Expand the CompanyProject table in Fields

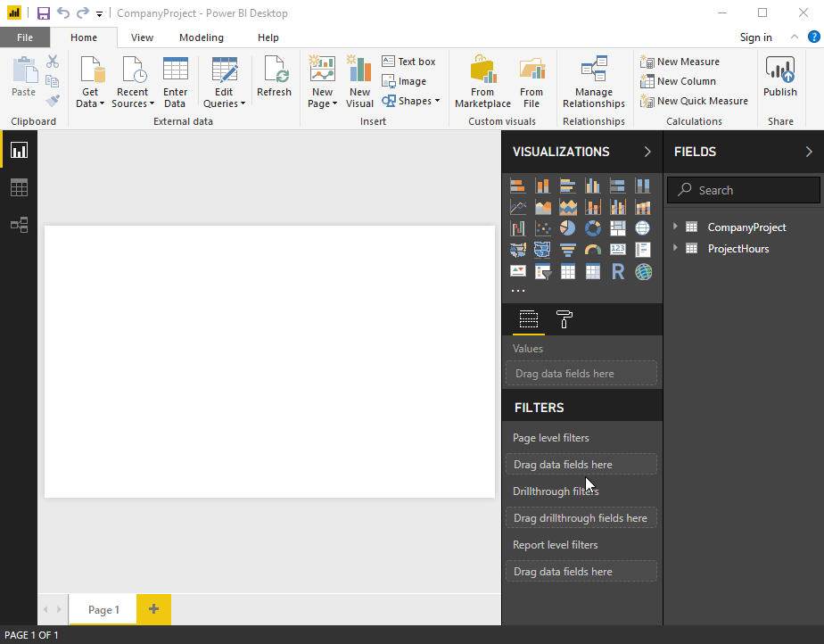coord(676,227)
